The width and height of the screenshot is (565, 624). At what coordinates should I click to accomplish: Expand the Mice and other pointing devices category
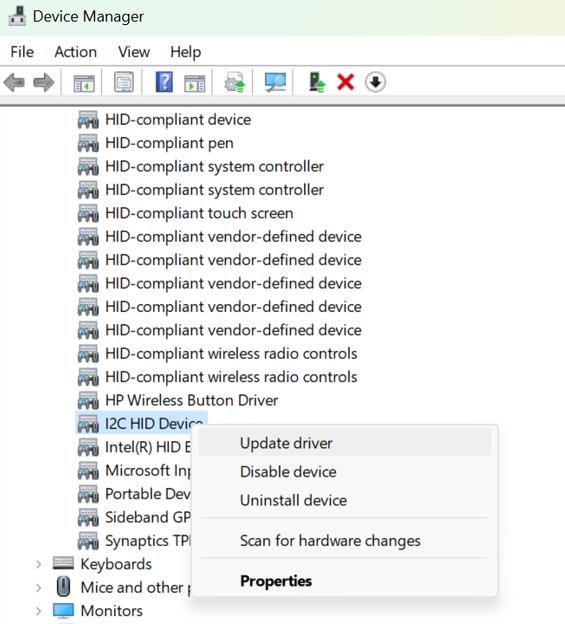tap(39, 588)
